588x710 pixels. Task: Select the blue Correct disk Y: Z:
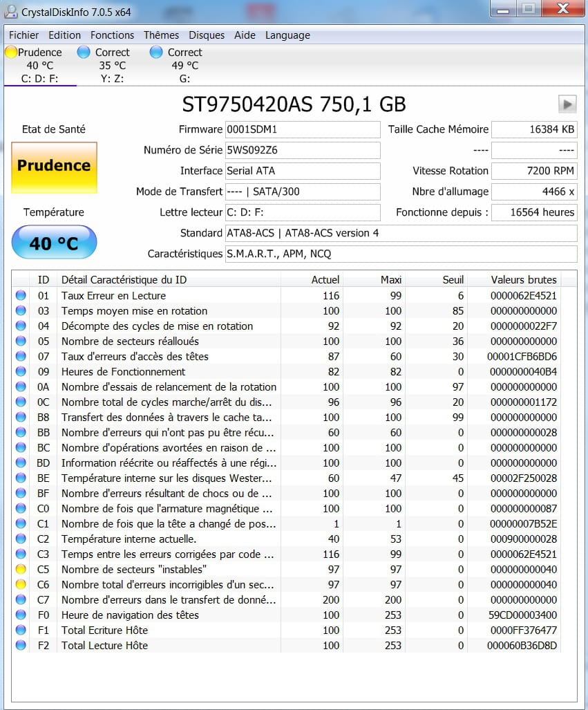(x=112, y=65)
